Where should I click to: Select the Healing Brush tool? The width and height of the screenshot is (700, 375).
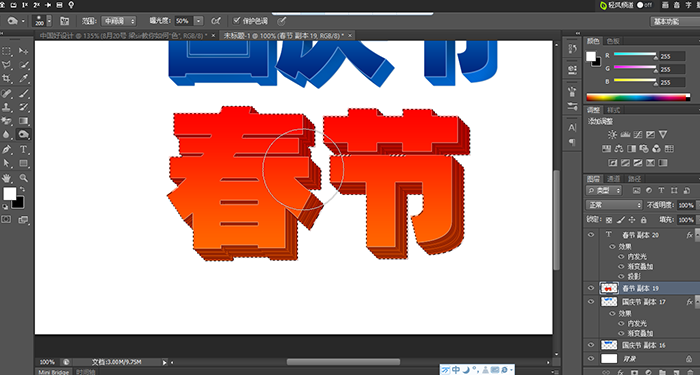[7, 93]
